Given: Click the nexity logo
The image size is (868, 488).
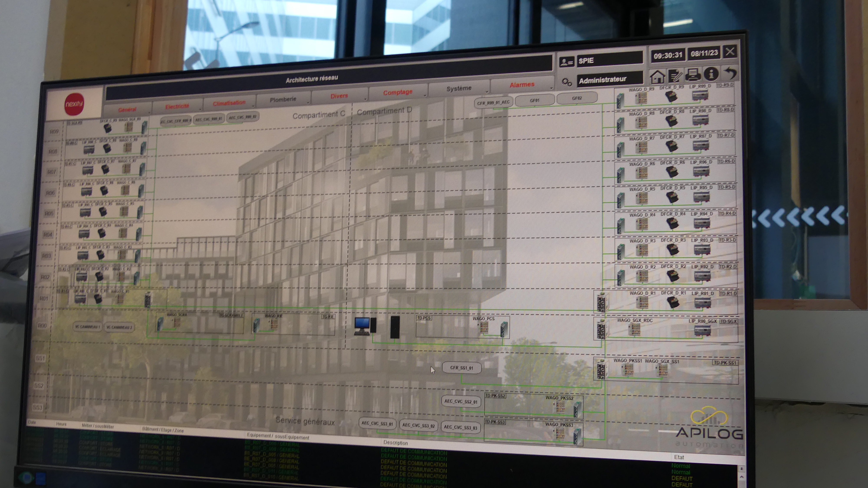Looking at the screenshot, I should point(74,104).
